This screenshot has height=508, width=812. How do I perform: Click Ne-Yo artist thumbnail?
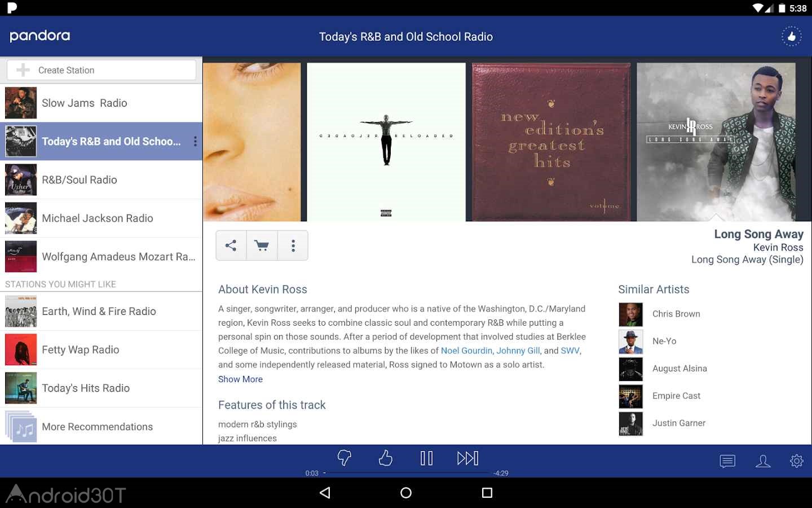[x=630, y=341]
